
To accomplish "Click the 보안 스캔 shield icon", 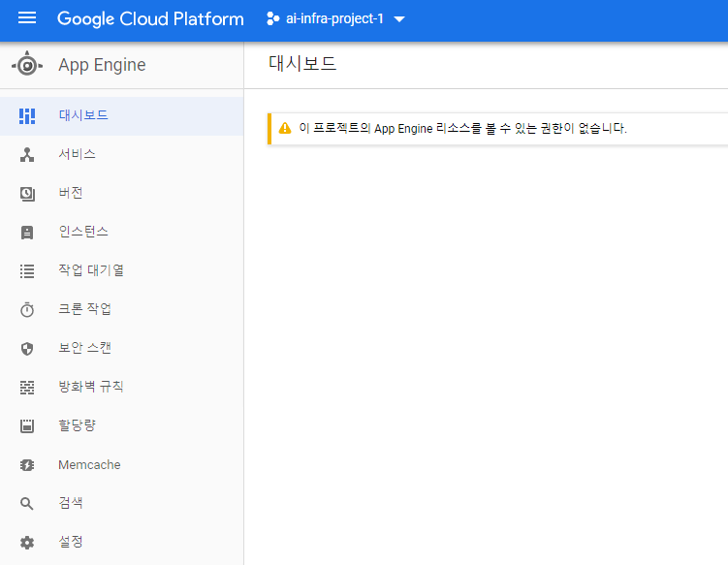I will click(27, 349).
